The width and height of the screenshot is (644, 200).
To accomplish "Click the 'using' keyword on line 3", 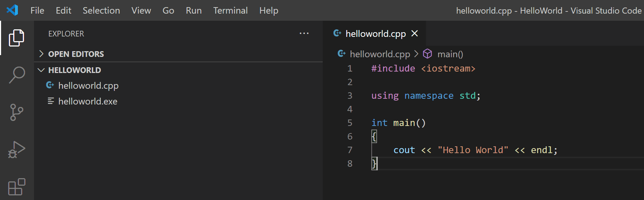I will 385,96.
